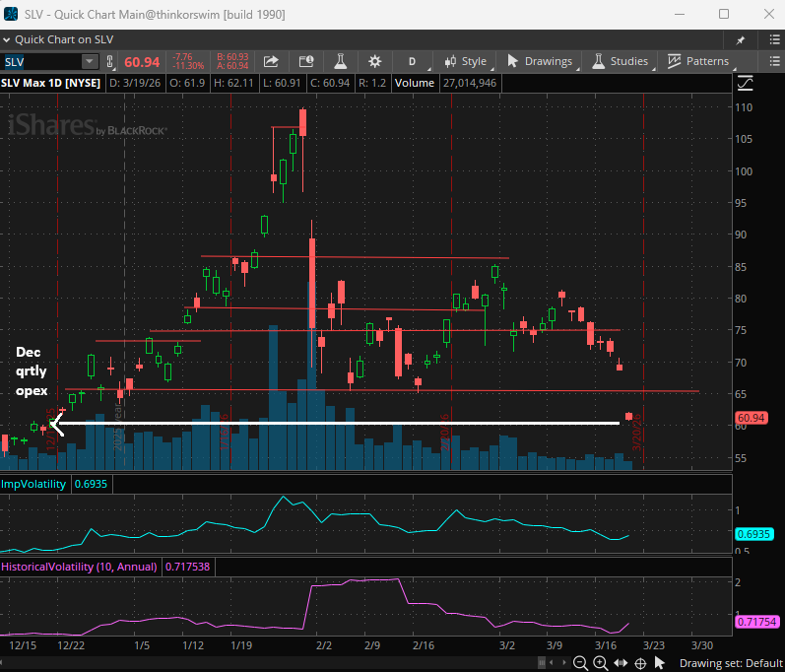The width and height of the screenshot is (785, 672).
Task: Click the L: 60.91 low value
Action: 282,83
